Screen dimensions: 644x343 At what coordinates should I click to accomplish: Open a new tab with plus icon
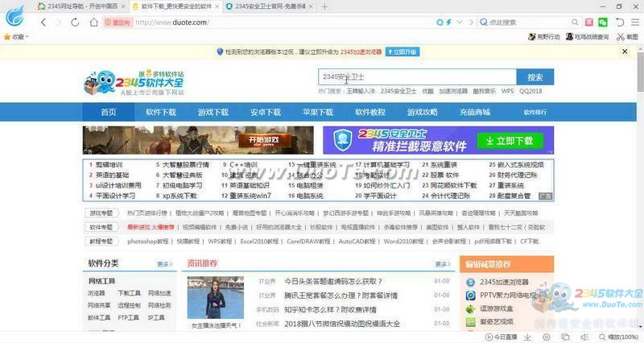click(x=324, y=6)
